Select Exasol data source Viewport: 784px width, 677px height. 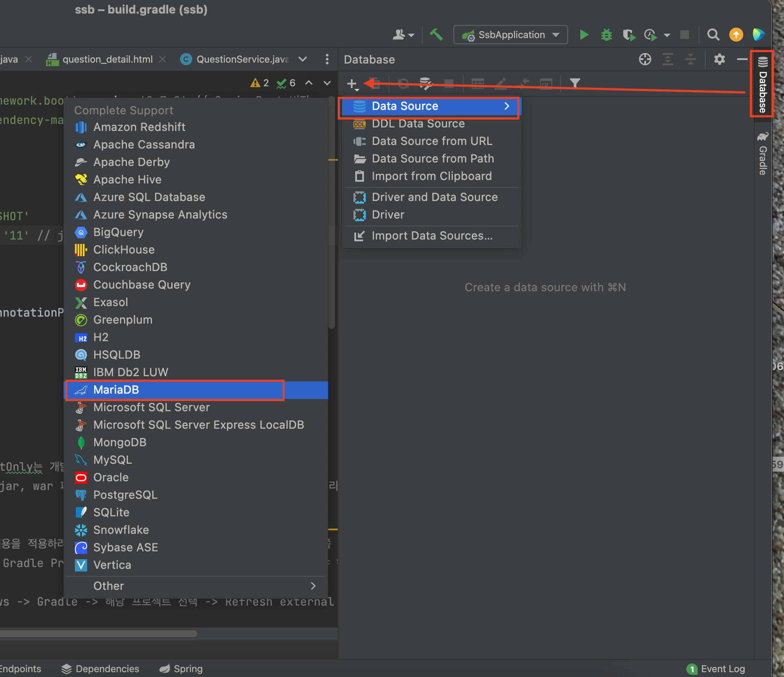point(196,302)
